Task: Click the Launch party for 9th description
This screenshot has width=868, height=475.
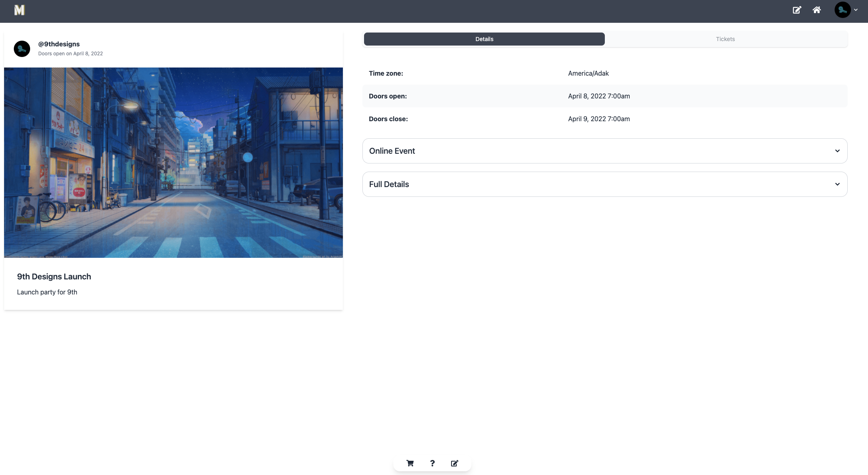Action: [47, 292]
